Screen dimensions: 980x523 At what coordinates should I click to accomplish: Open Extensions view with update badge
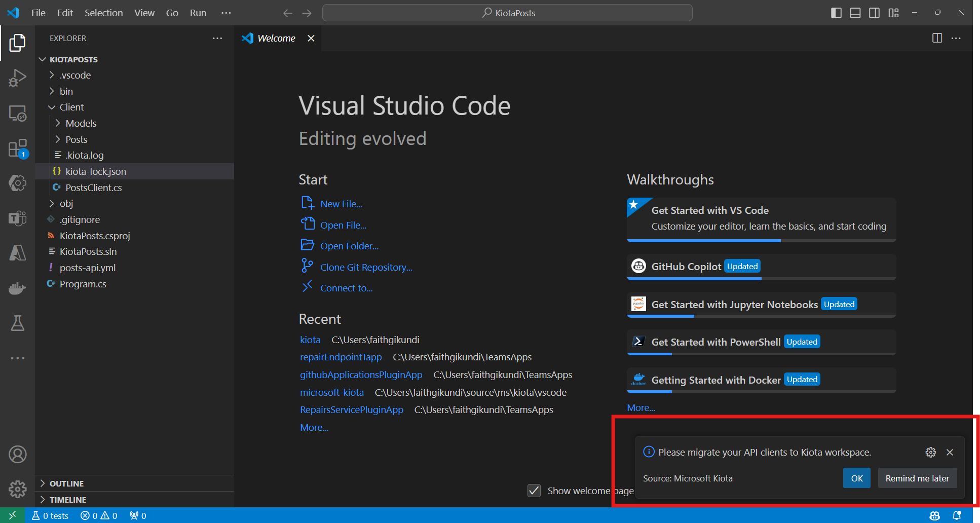[x=17, y=149]
